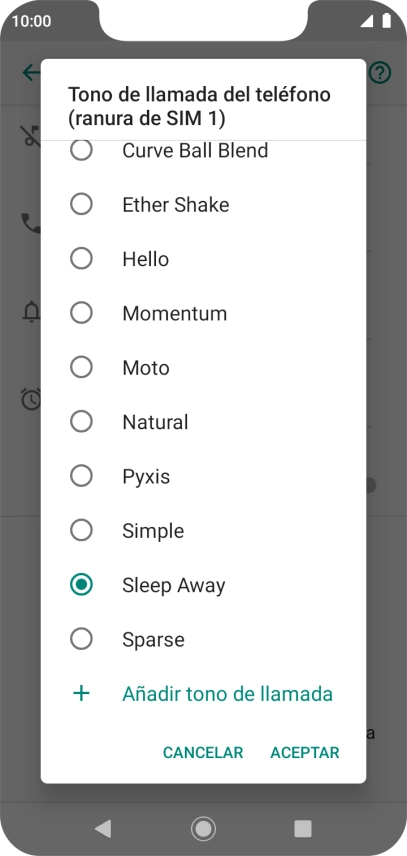
Task: Pick the Natural ringtone
Action: point(204,422)
